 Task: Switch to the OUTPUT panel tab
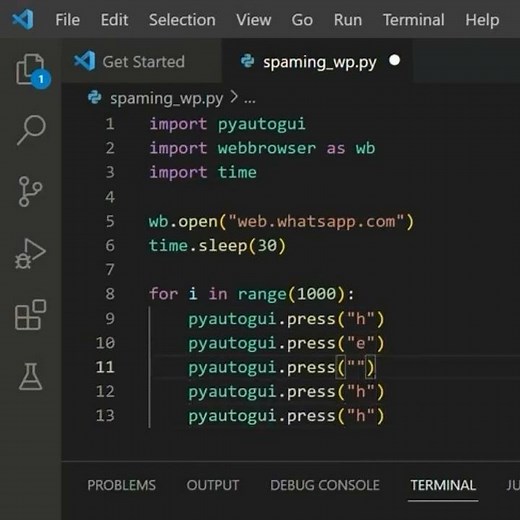click(x=213, y=485)
